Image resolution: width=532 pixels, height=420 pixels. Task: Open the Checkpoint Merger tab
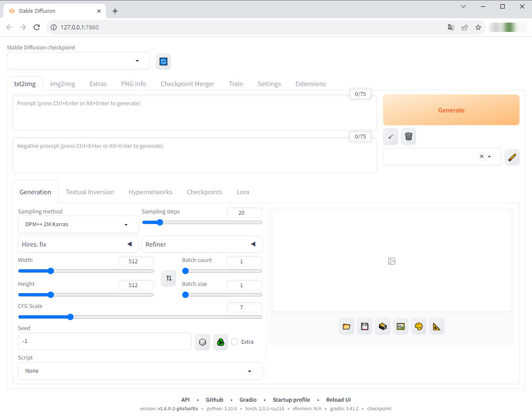tap(188, 84)
